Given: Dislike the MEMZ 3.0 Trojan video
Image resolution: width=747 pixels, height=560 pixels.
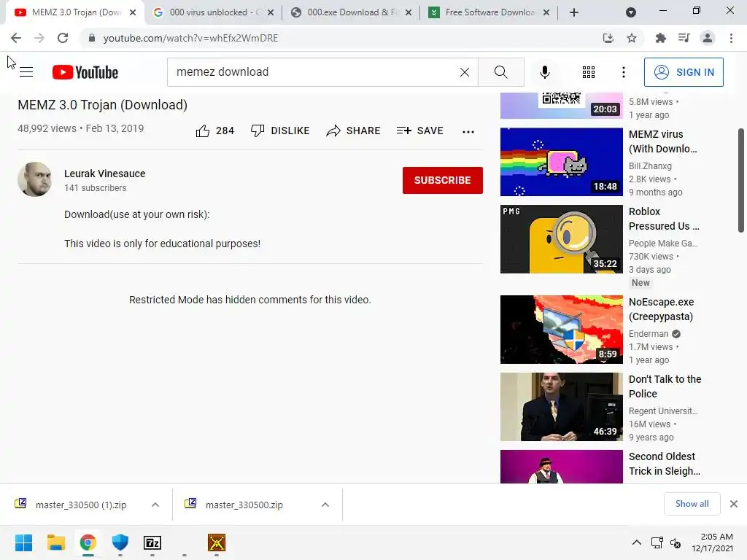Looking at the screenshot, I should pyautogui.click(x=280, y=131).
